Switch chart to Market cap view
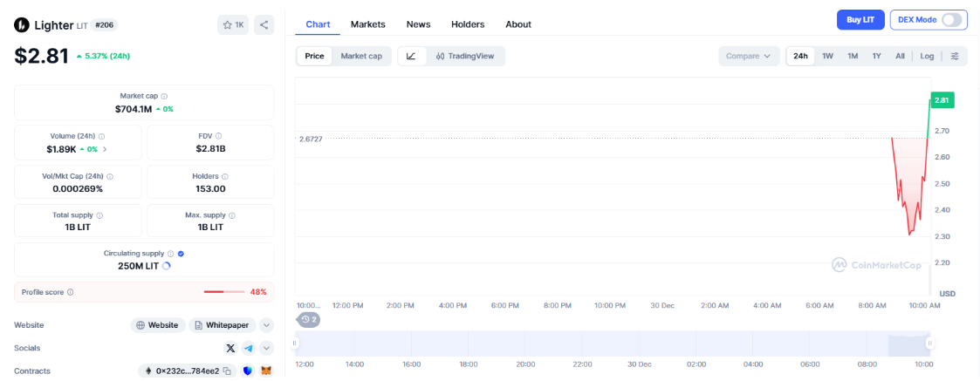980x381 pixels. [x=361, y=56]
